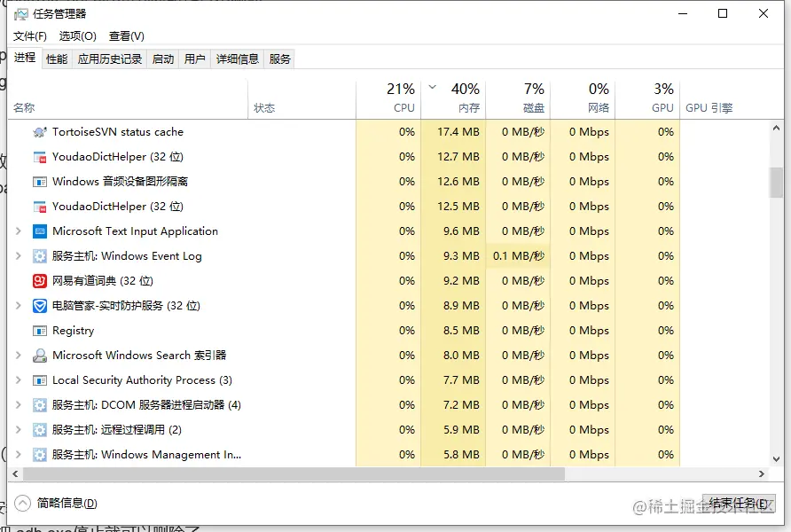791x532 pixels.
Task: Click the Microsoft Text Input Application icon
Action: [40, 231]
